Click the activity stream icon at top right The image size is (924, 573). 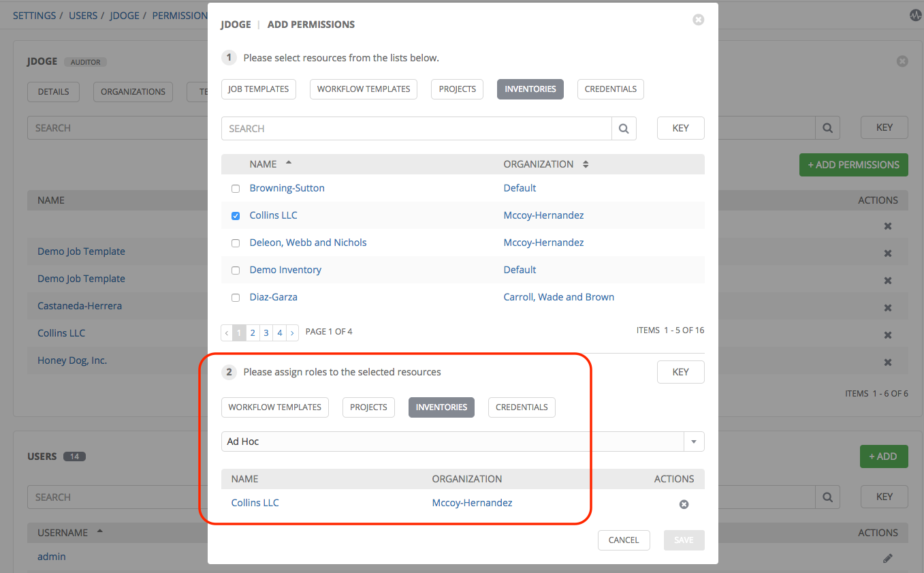pyautogui.click(x=915, y=15)
